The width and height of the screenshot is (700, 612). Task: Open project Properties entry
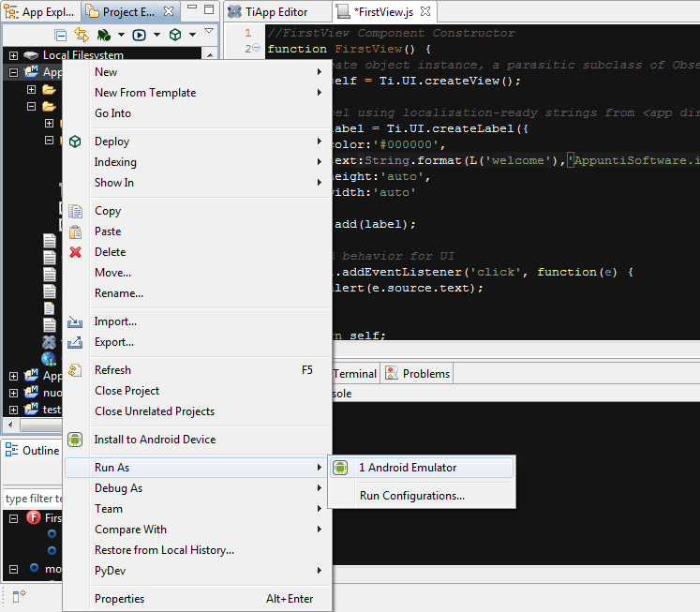coord(198,598)
